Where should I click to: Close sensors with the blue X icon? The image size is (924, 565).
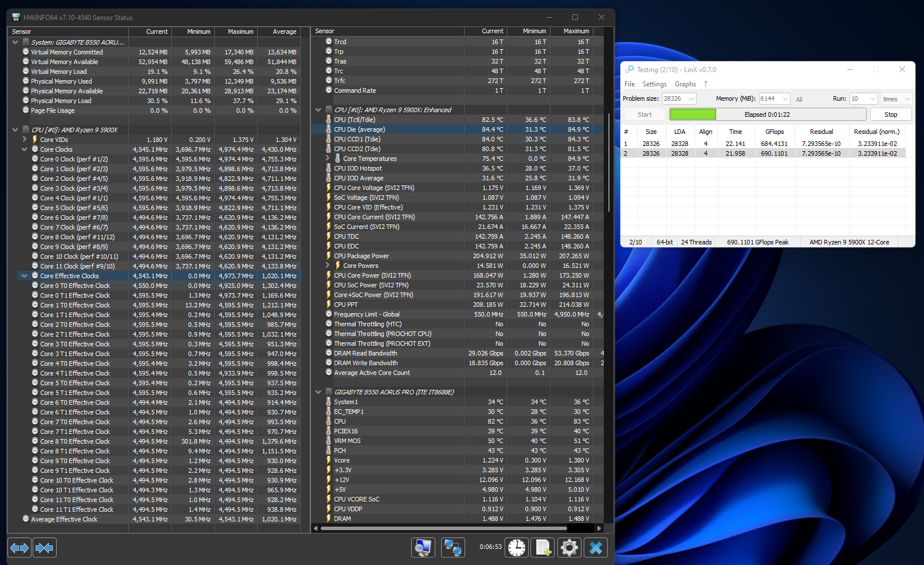[596, 548]
